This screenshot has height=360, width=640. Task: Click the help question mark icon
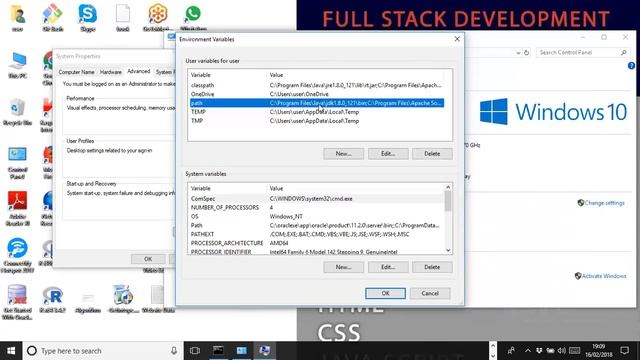(631, 66)
